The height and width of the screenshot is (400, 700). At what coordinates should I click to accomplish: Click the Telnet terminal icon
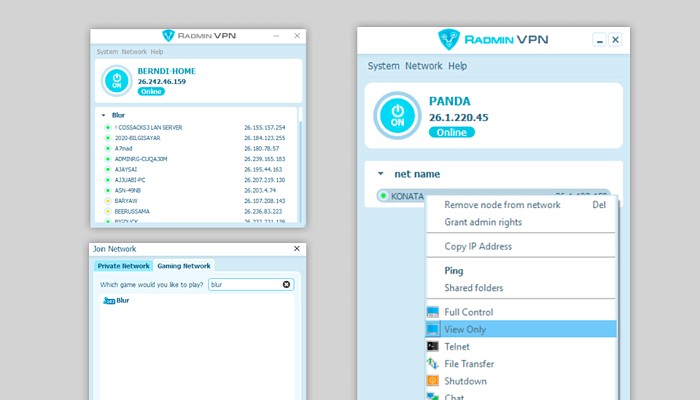433,346
